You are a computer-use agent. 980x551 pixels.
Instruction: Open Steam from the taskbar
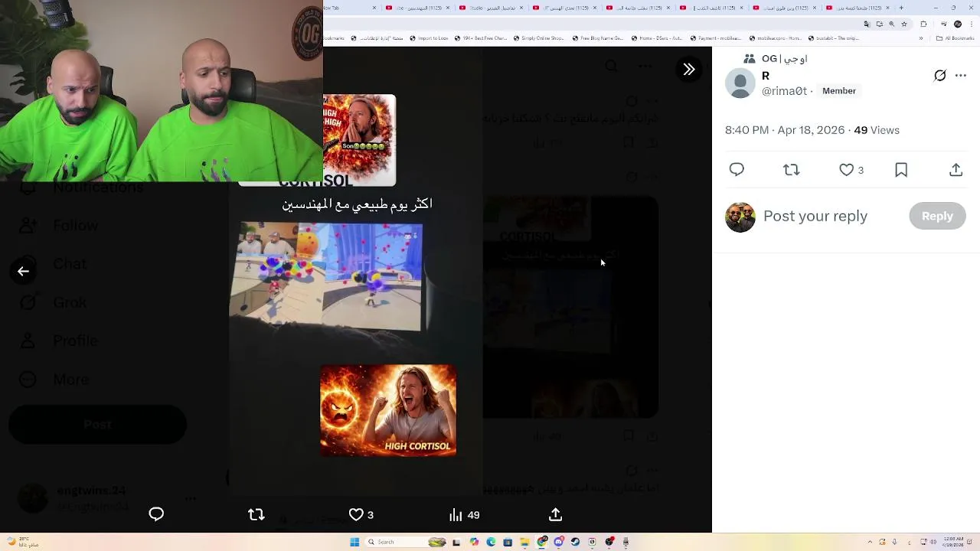[x=575, y=542]
